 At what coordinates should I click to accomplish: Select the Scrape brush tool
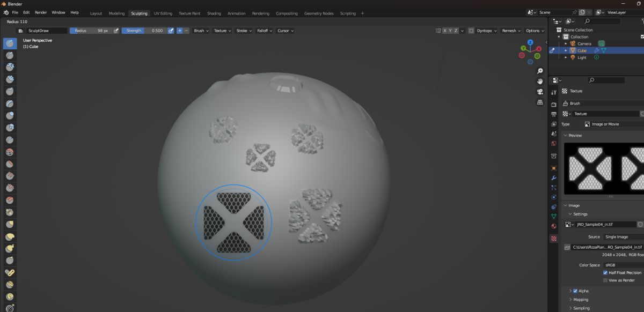click(x=10, y=188)
